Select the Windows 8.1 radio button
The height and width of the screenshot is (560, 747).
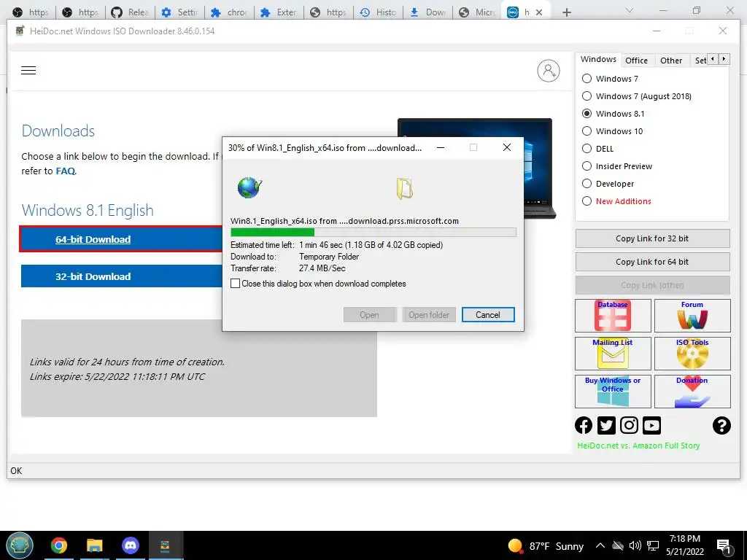587,114
